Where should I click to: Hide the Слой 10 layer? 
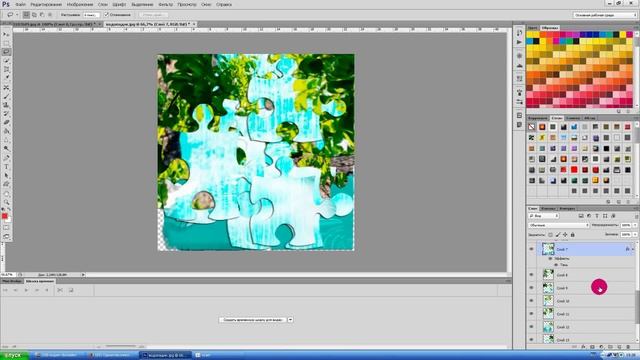pos(531,301)
